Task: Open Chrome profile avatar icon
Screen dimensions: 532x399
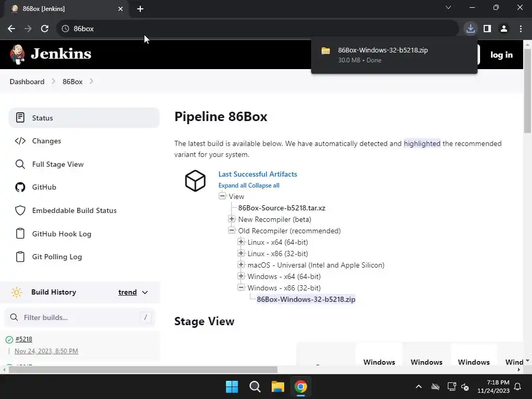Action: [x=504, y=29]
